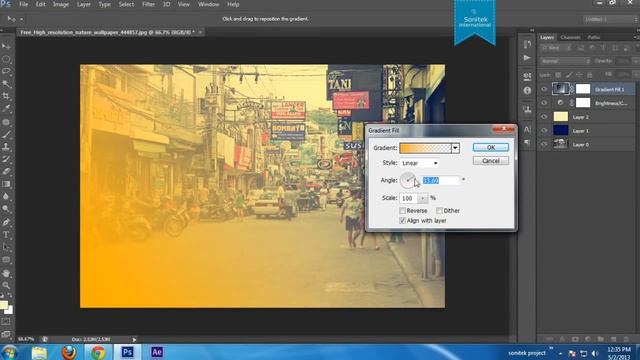Image resolution: width=640 pixels, height=360 pixels.
Task: Enable the Reverse checkbox
Action: pos(402,211)
